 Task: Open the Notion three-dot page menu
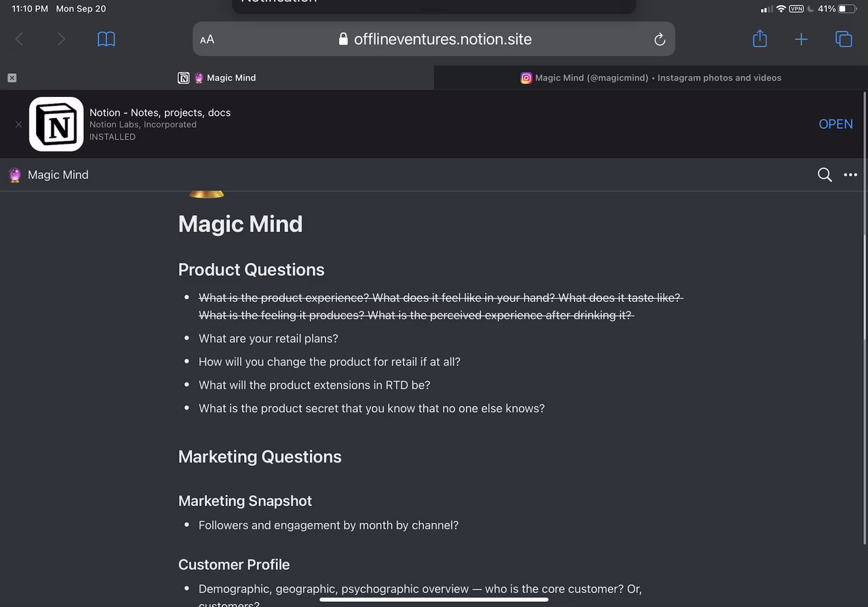coord(850,175)
